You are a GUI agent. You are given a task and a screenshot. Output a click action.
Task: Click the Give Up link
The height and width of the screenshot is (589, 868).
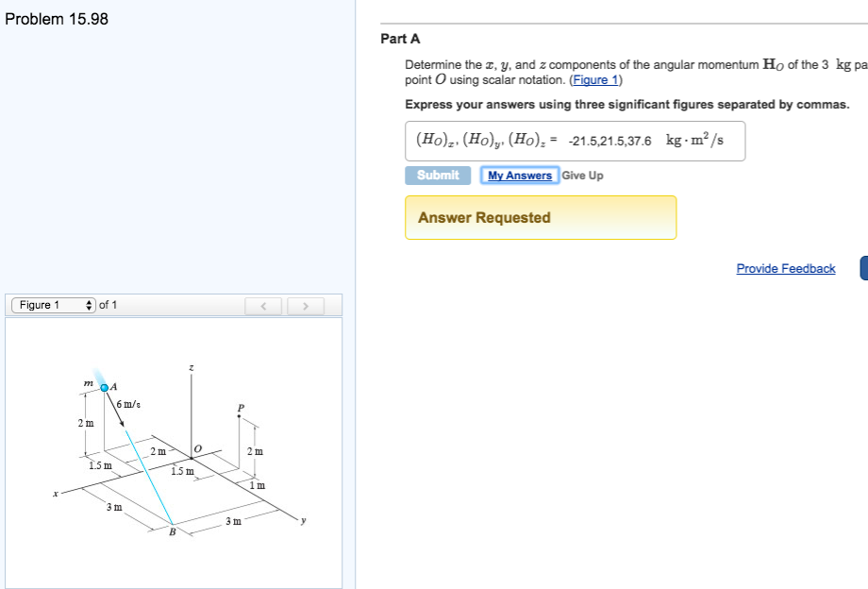(582, 176)
